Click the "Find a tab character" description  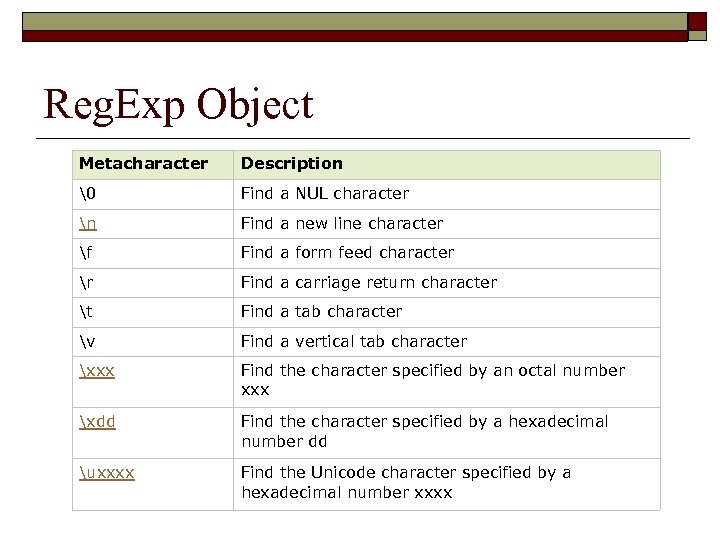322,312
